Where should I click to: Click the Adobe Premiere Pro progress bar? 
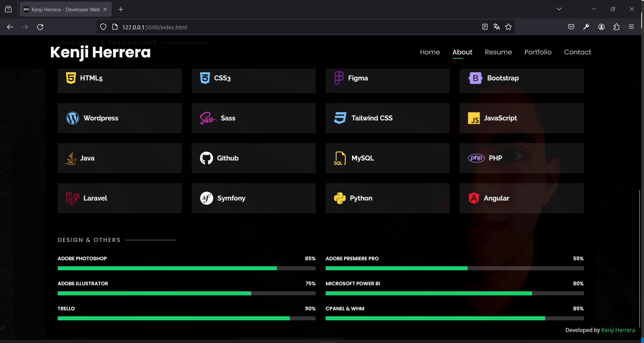click(x=455, y=268)
